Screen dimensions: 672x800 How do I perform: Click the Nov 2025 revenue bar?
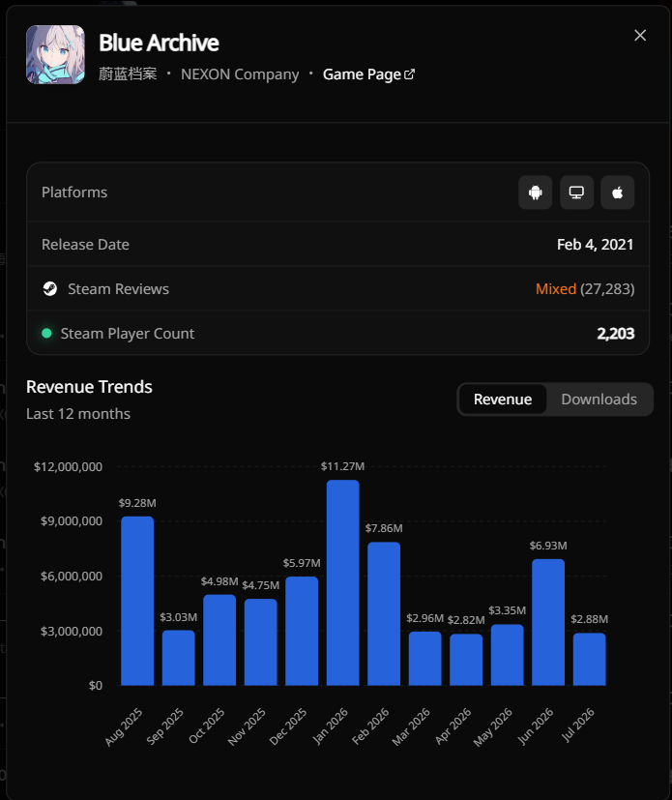pos(260,642)
